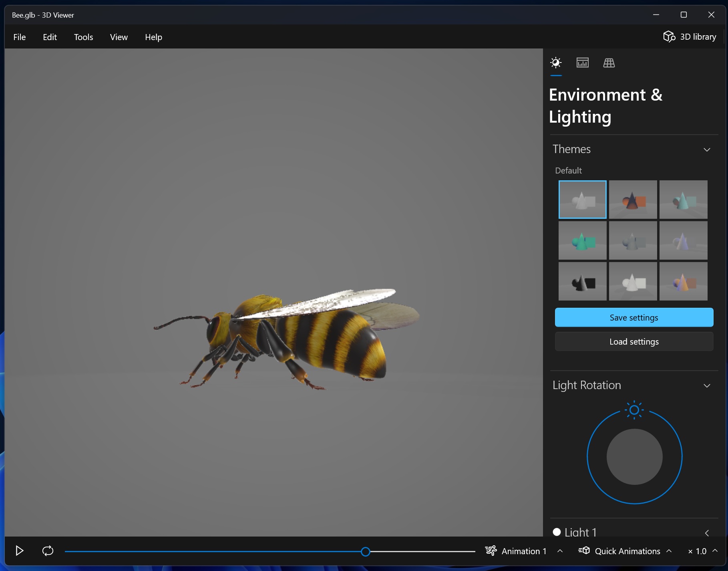
Task: Enable looping with the repeat icon
Action: [48, 551]
